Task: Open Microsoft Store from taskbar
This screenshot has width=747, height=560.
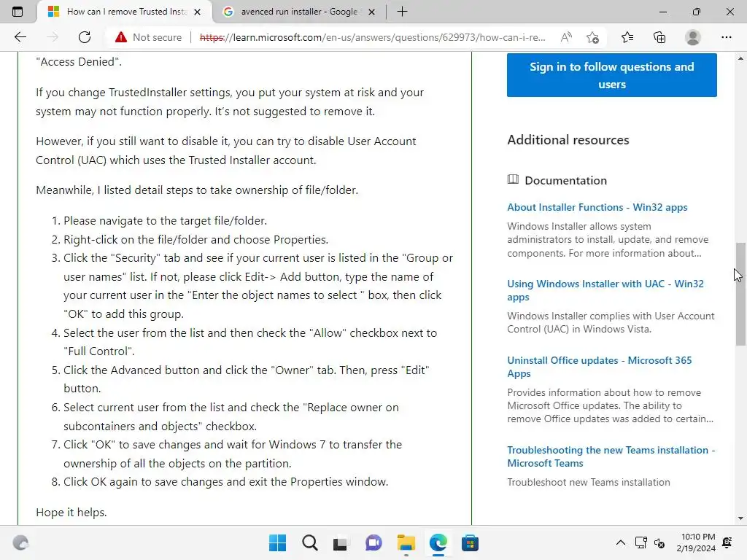Action: click(x=470, y=542)
